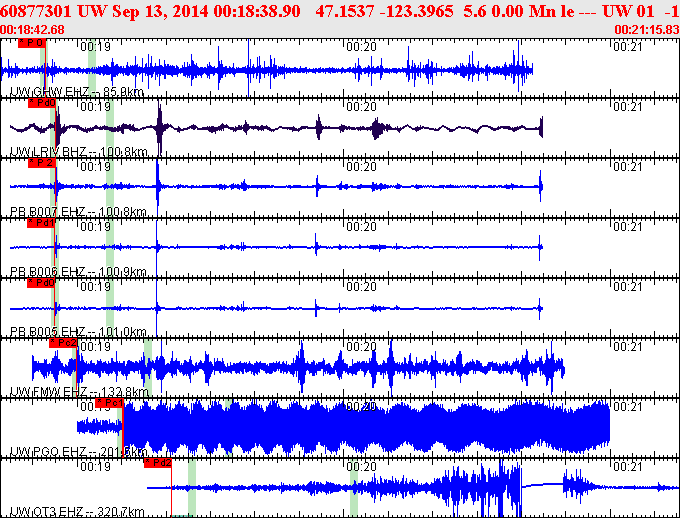Click the Pd0 pick flag on B005 trace
The height and width of the screenshot is (518, 680).
(41, 282)
